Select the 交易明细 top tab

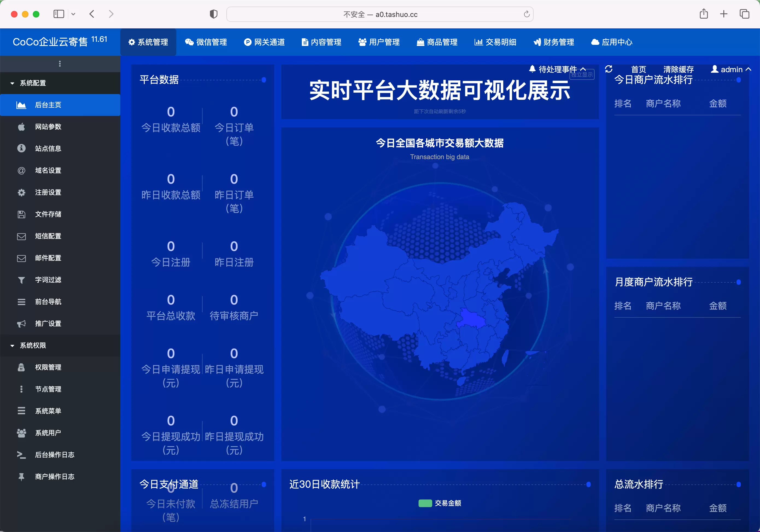pos(495,42)
